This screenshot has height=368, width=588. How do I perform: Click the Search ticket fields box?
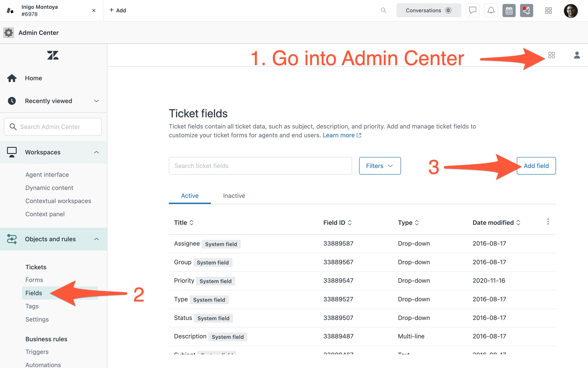[x=260, y=166]
